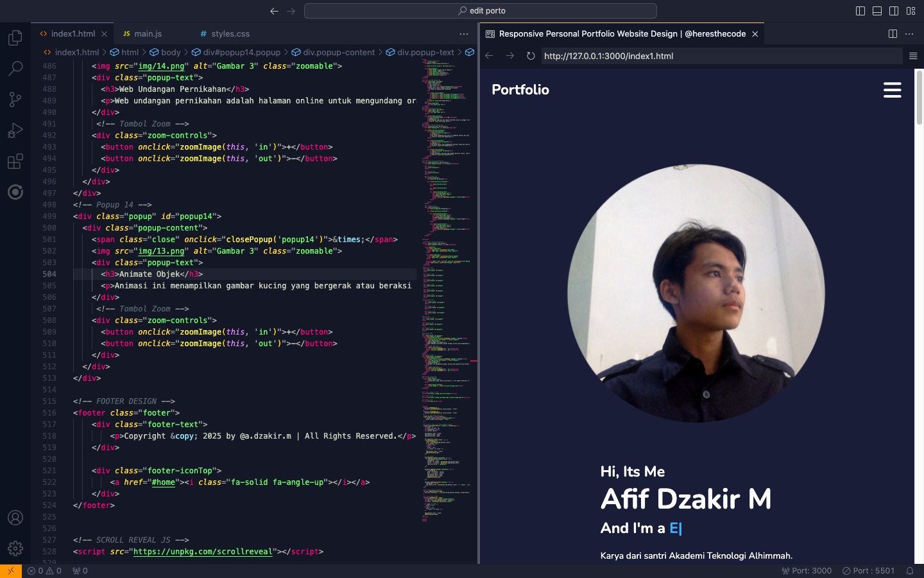The image size is (924, 578).
Task: Switch to the styles.css editor tab
Action: 230,34
